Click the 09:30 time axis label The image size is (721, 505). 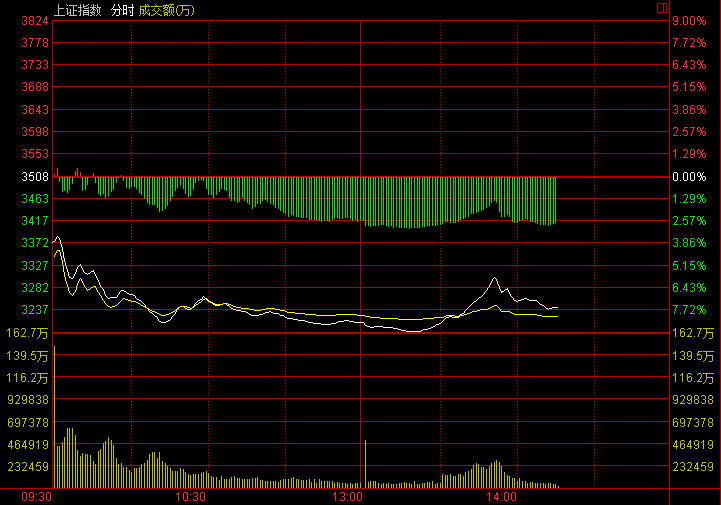pos(36,496)
